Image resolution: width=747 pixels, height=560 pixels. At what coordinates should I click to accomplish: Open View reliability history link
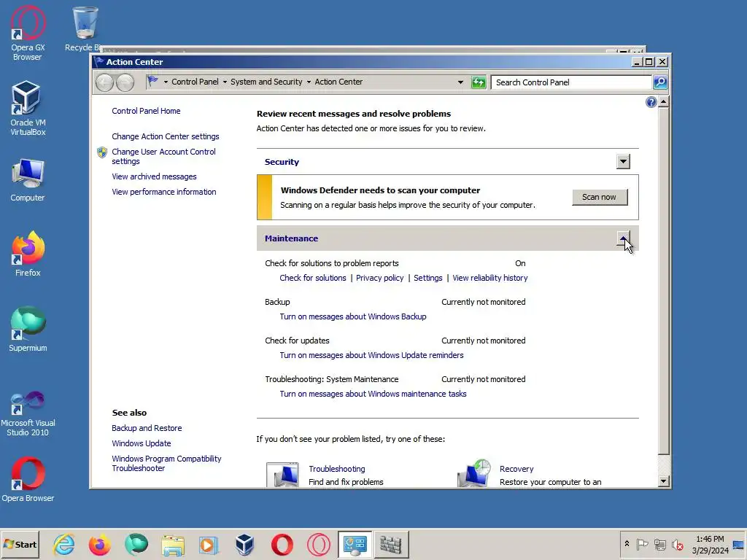[489, 278]
